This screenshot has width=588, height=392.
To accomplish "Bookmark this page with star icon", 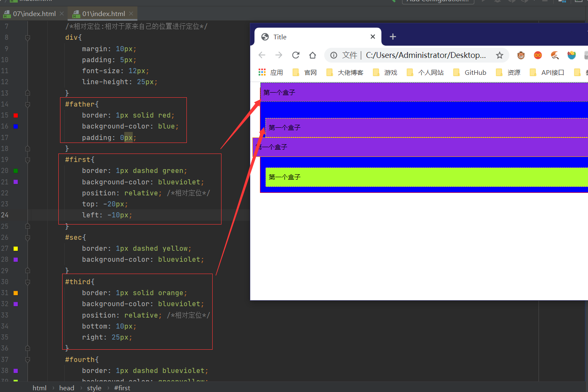I will (500, 55).
